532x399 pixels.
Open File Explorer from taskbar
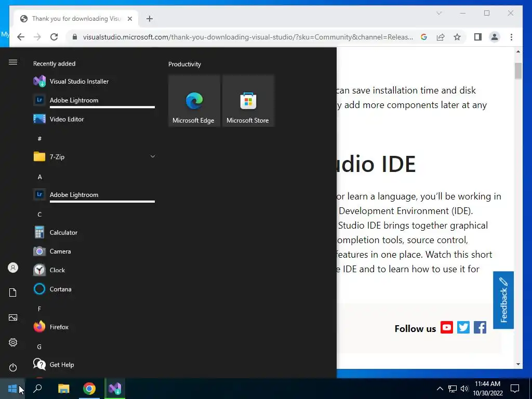coord(63,389)
